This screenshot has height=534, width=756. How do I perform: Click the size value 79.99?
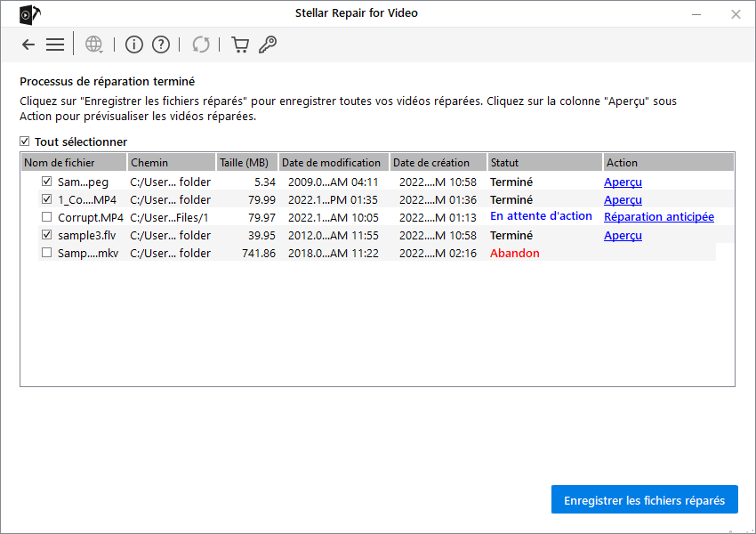tap(261, 199)
